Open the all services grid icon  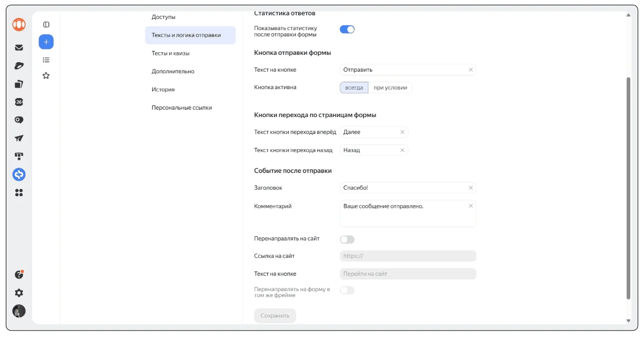pyautogui.click(x=19, y=193)
